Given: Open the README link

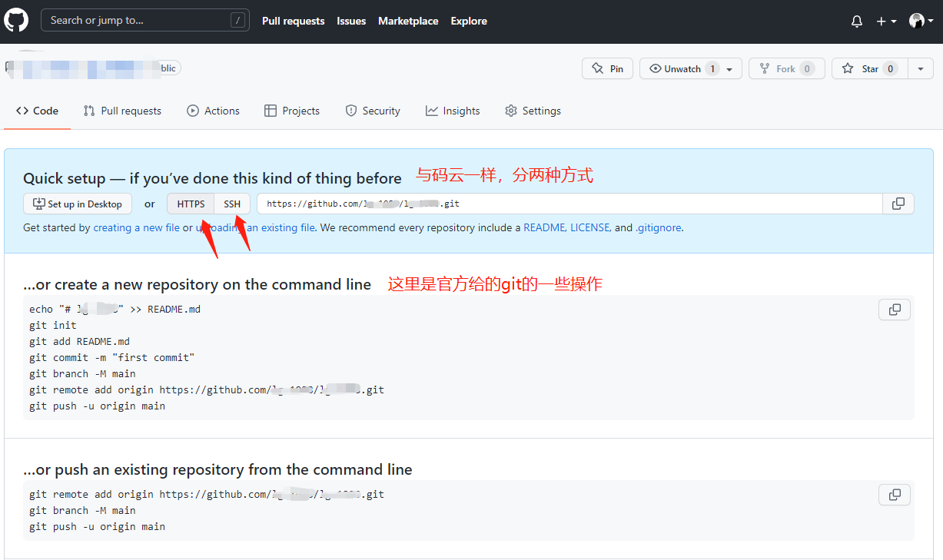Looking at the screenshot, I should tap(545, 227).
